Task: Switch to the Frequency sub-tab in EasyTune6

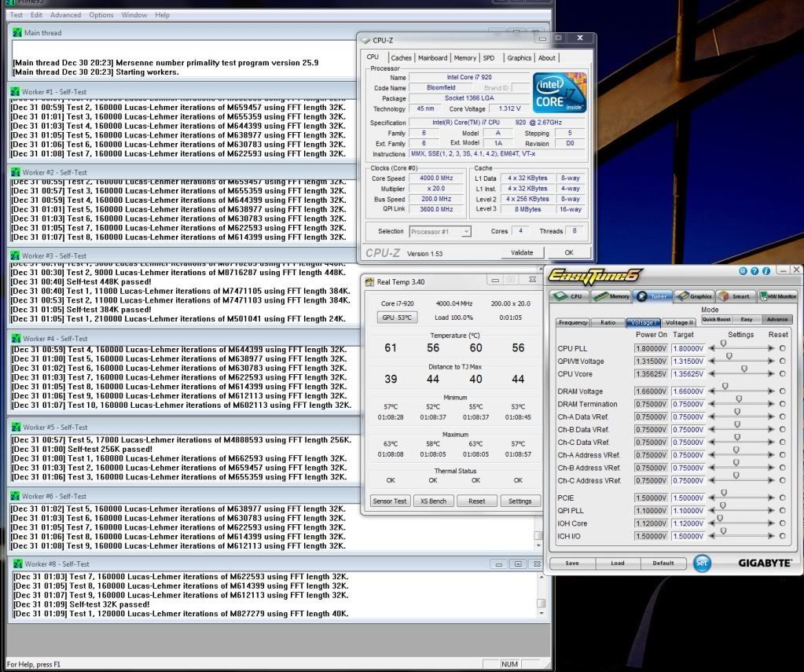Action: point(573,323)
